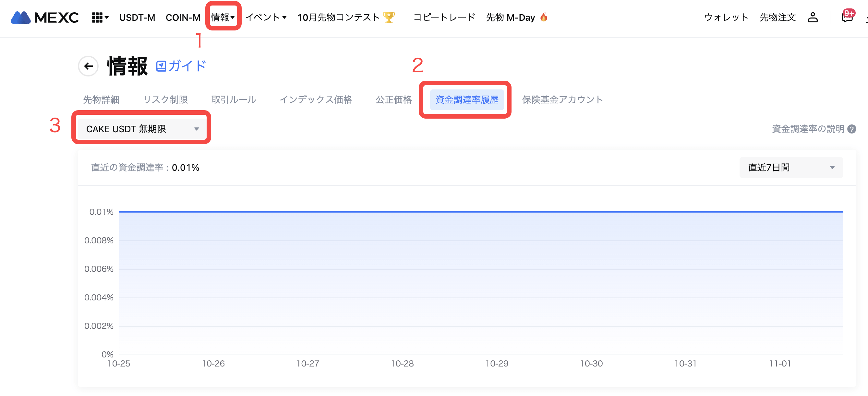
Task: Click the fire icon next to M-Day
Action: pyautogui.click(x=544, y=17)
